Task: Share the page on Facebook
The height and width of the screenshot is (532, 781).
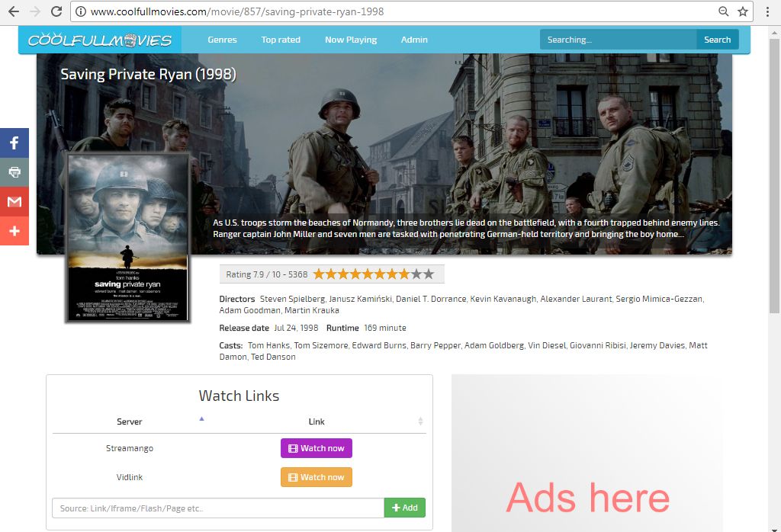Action: coord(14,143)
